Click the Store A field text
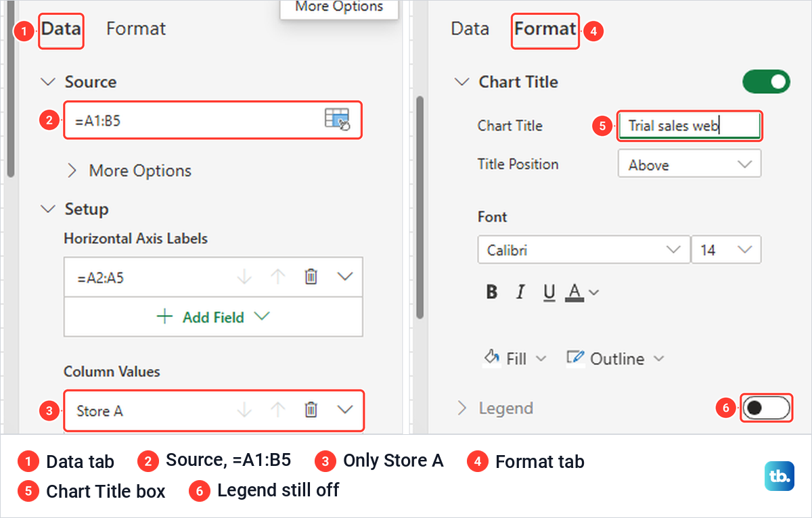This screenshot has width=812, height=518. [99, 410]
